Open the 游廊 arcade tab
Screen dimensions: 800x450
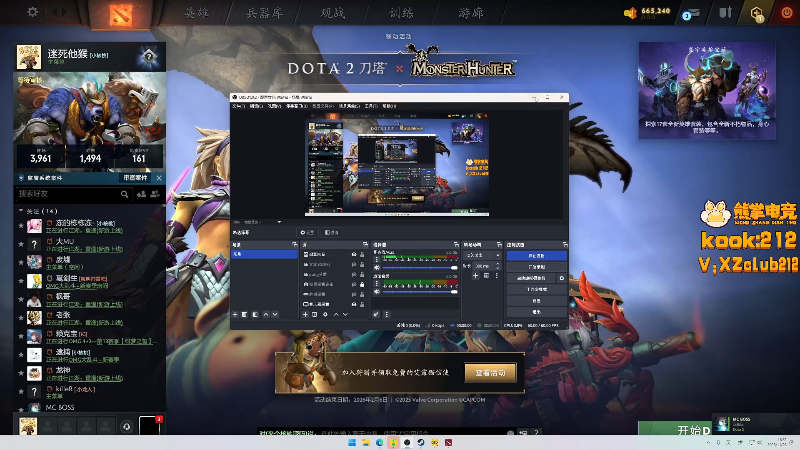(x=470, y=13)
